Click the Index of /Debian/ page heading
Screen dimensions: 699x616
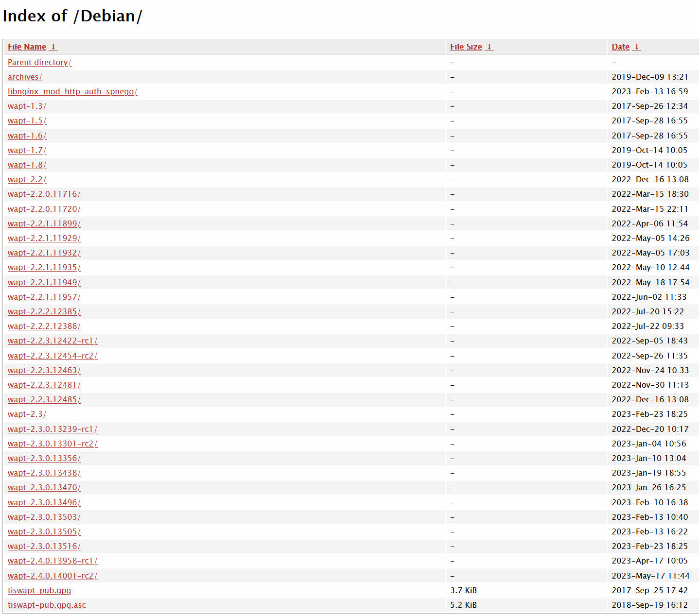(x=72, y=16)
